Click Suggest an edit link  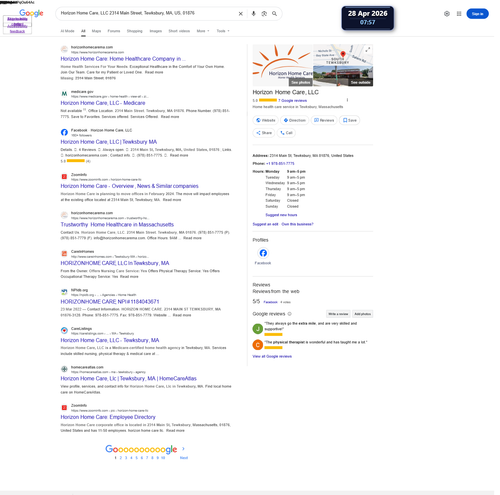[x=265, y=224]
